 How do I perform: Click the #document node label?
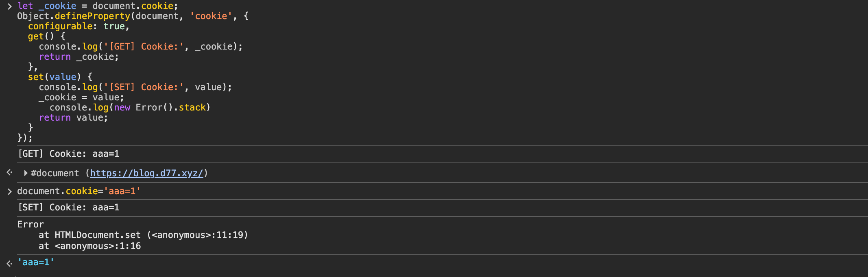coord(55,173)
